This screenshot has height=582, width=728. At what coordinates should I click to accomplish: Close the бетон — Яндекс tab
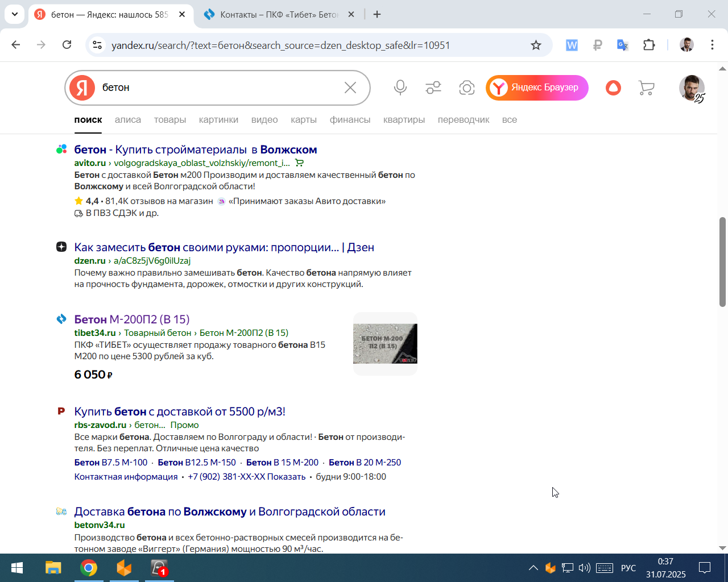click(182, 14)
